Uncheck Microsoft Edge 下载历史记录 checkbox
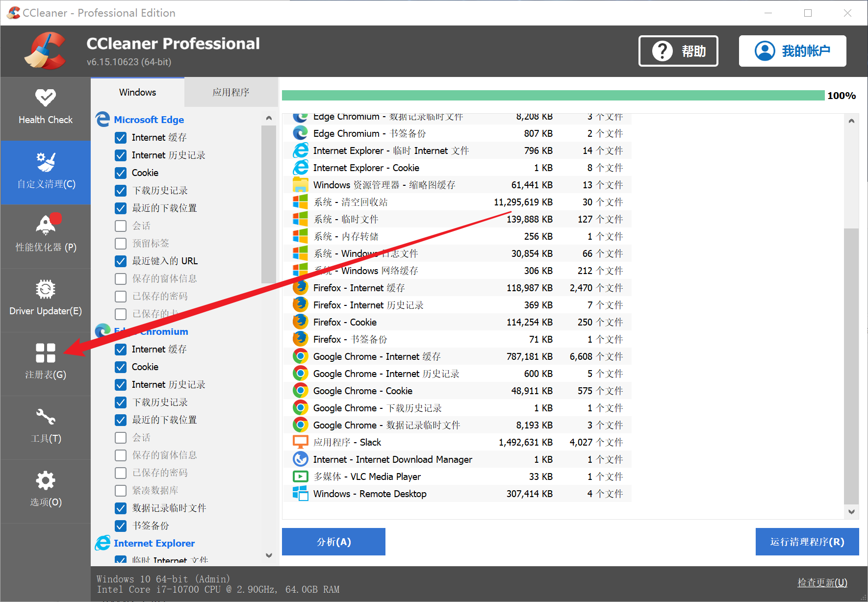Image resolution: width=868 pixels, height=602 pixels. pyautogui.click(x=121, y=191)
